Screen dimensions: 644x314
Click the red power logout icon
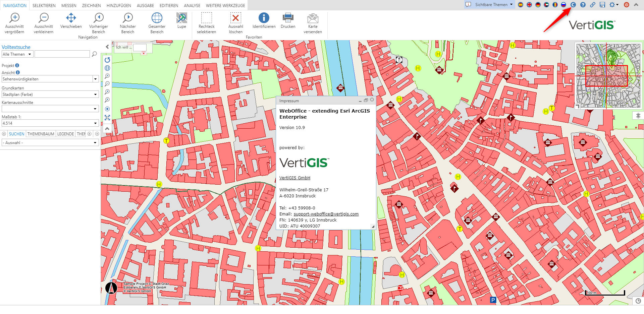[x=626, y=5]
